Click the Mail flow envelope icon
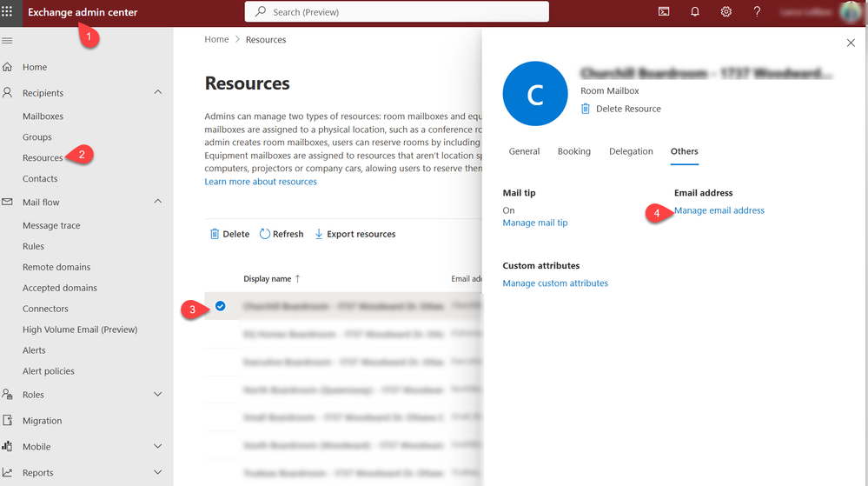 (x=7, y=202)
